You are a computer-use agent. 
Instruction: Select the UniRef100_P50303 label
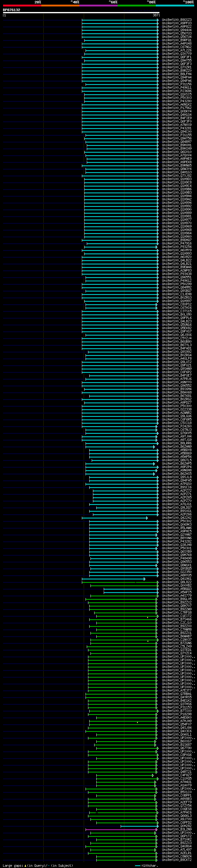pyautogui.click(x=177, y=98)
